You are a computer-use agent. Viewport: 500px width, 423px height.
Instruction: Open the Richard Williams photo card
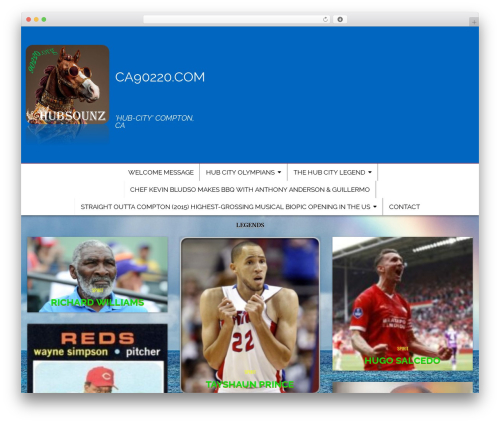coord(97,274)
